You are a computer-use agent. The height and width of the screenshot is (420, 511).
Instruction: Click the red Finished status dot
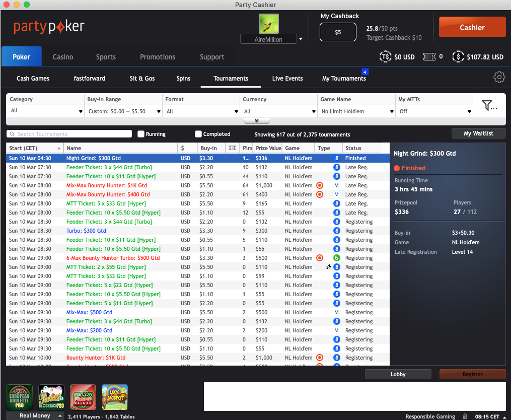pyautogui.click(x=397, y=168)
